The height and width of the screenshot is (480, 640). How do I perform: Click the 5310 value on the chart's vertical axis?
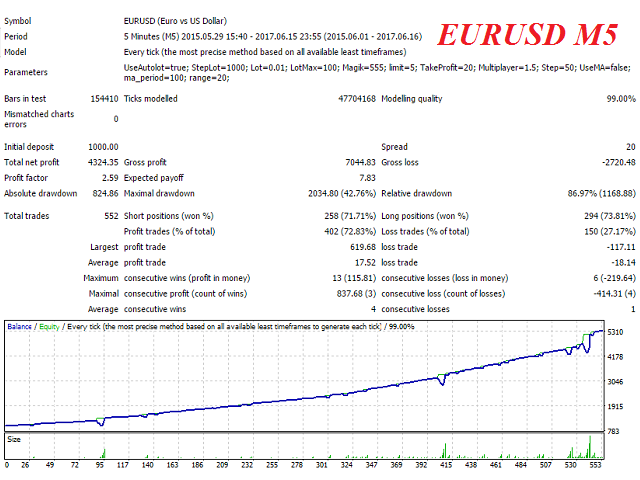point(615,332)
